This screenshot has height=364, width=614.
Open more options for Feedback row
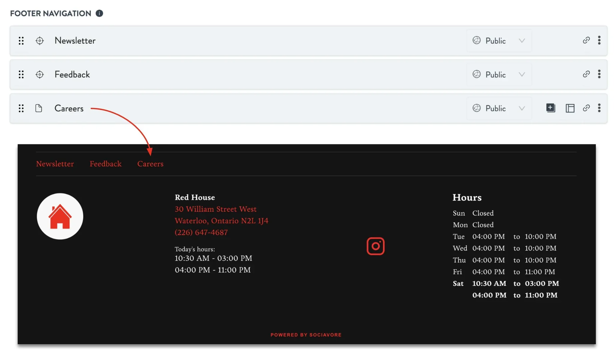[x=599, y=74]
